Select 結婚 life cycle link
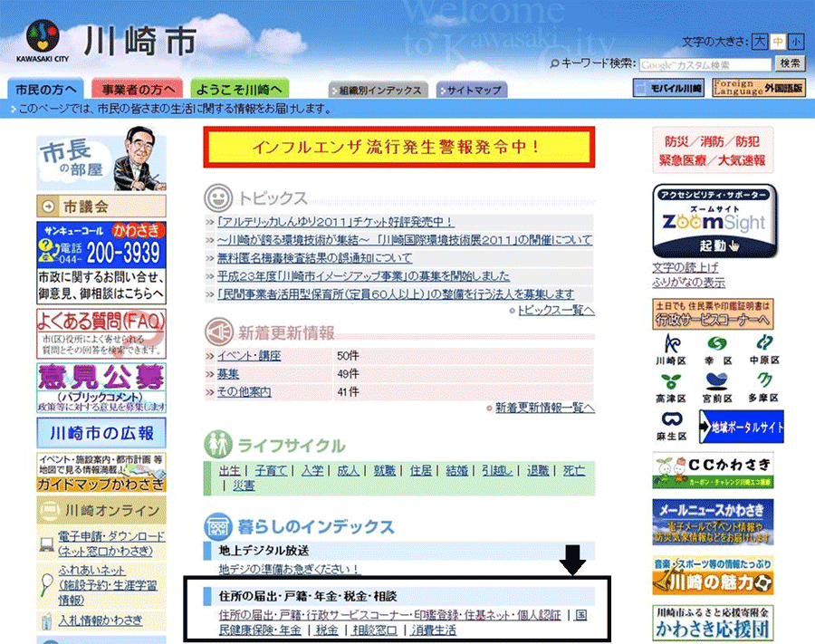815x644 pixels. (457, 471)
